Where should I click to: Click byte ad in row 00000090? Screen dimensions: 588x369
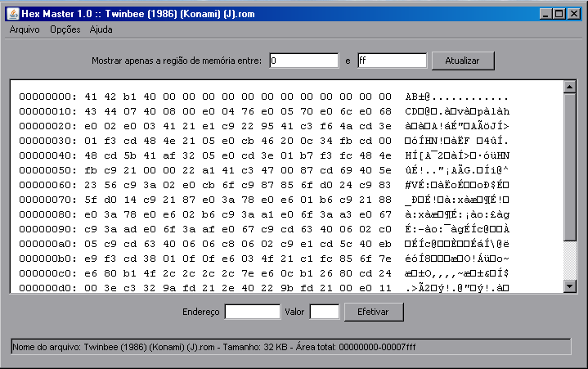(130, 229)
